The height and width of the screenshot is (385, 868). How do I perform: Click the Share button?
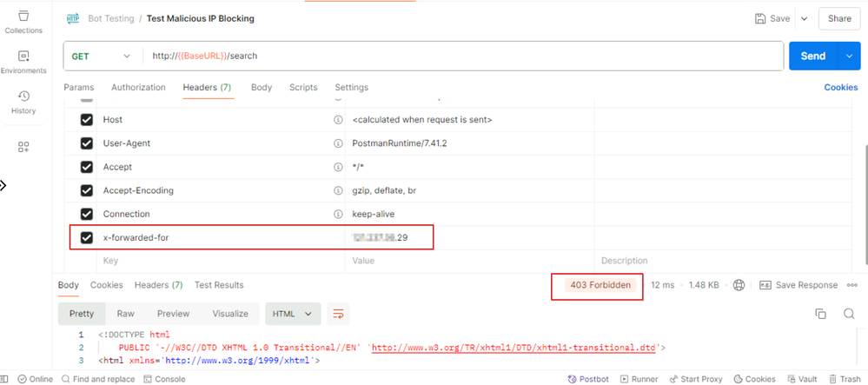point(839,18)
